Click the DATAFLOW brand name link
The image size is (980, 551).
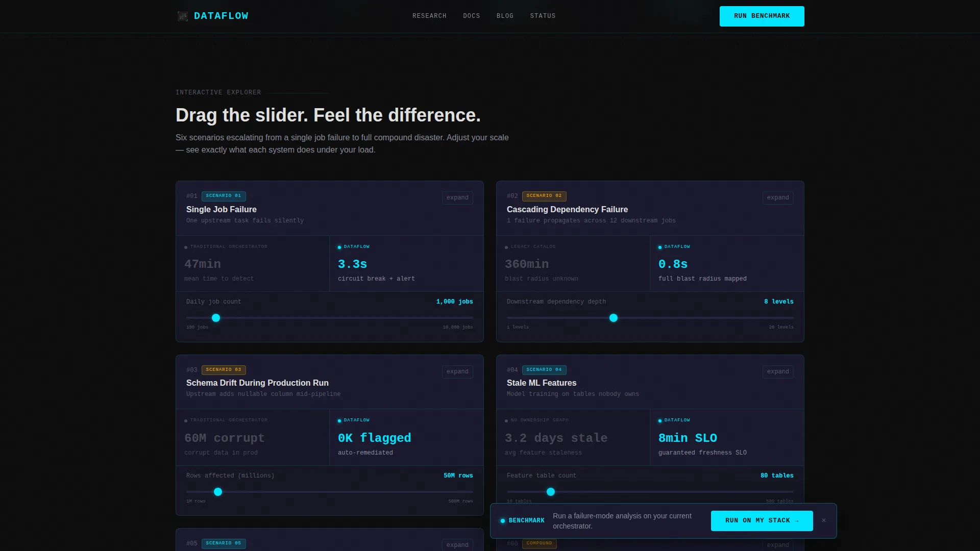(221, 16)
